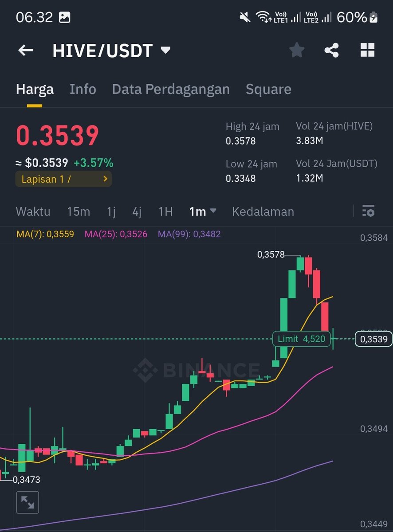Tap the High 24 jam value 0.3578
This screenshot has width=393, height=532.
tap(241, 141)
